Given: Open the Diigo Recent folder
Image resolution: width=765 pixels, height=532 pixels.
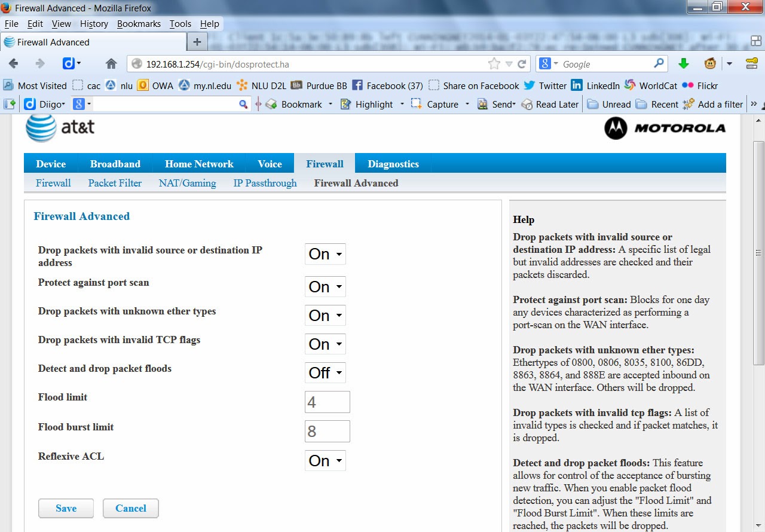Looking at the screenshot, I should point(657,104).
